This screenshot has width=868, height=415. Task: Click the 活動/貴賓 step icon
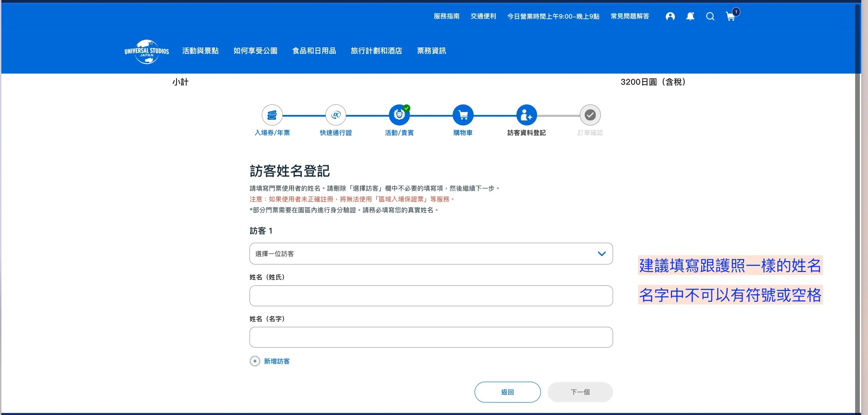click(399, 115)
